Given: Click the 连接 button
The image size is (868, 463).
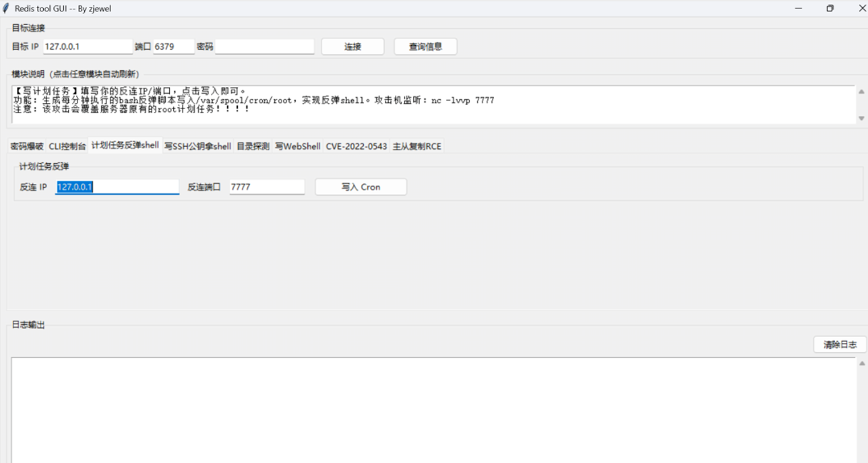Looking at the screenshot, I should point(352,47).
